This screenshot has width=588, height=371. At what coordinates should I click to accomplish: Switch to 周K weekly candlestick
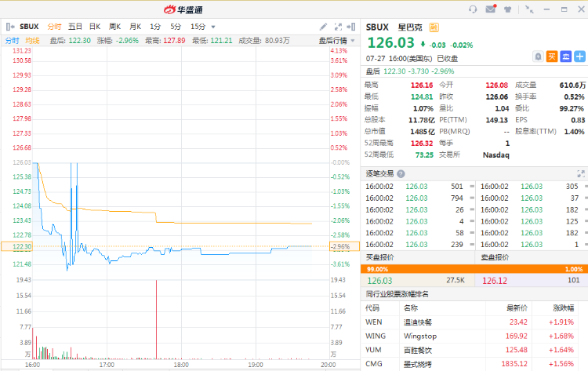pyautogui.click(x=114, y=27)
